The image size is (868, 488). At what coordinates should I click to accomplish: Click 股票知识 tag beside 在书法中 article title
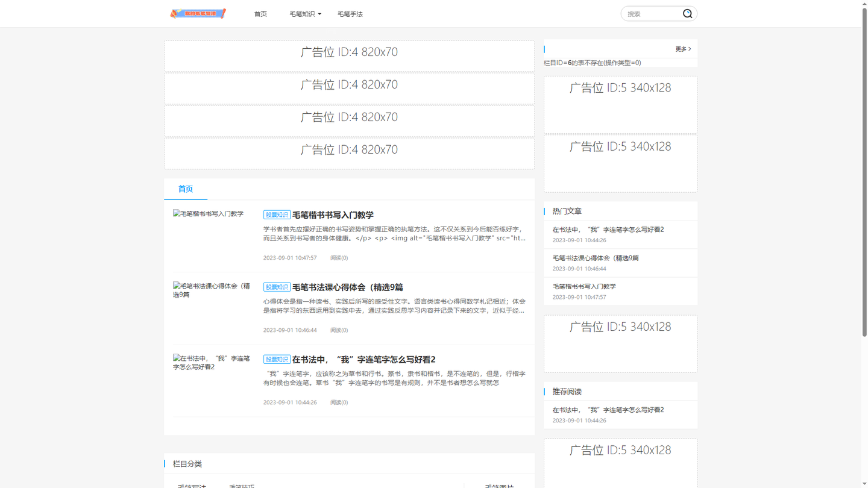(277, 360)
